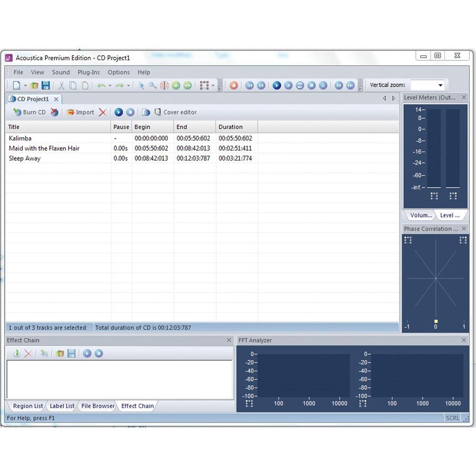Pause playback in the main toolbar
The height and width of the screenshot is (476, 476).
[x=323, y=85]
